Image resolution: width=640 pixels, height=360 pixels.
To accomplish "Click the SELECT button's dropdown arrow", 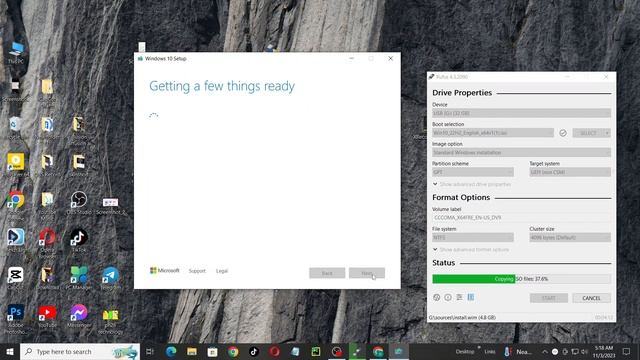I will [x=607, y=133].
